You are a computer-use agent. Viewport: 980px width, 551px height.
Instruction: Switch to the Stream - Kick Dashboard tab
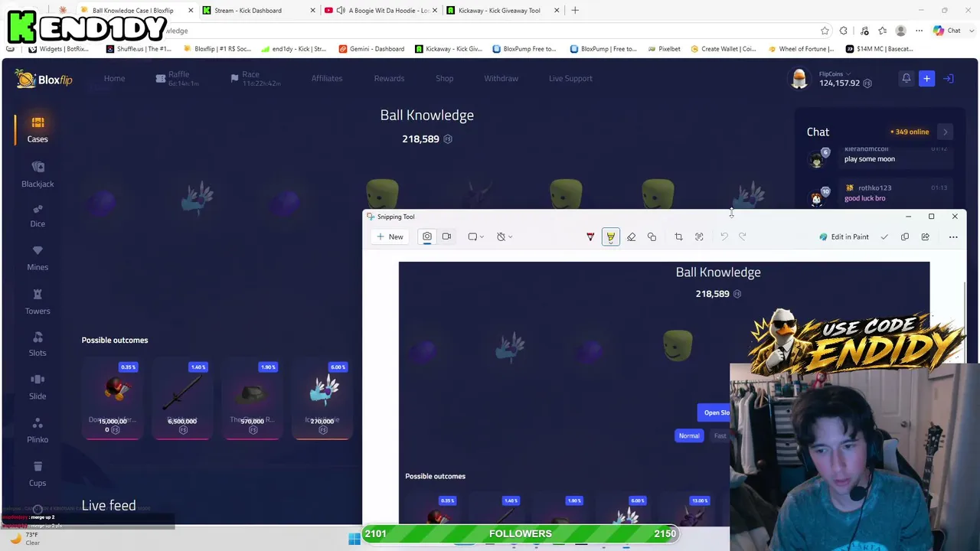[x=259, y=11]
